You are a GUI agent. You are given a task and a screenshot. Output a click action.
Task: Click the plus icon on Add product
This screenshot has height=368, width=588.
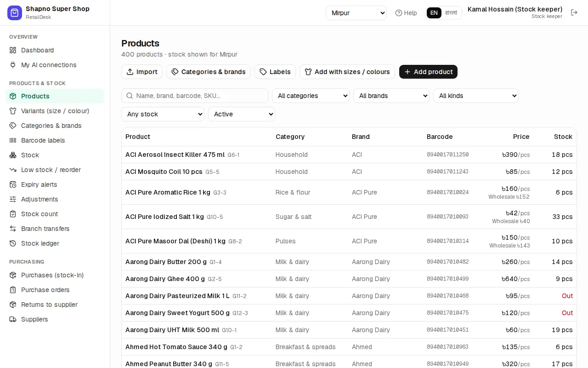tap(407, 72)
